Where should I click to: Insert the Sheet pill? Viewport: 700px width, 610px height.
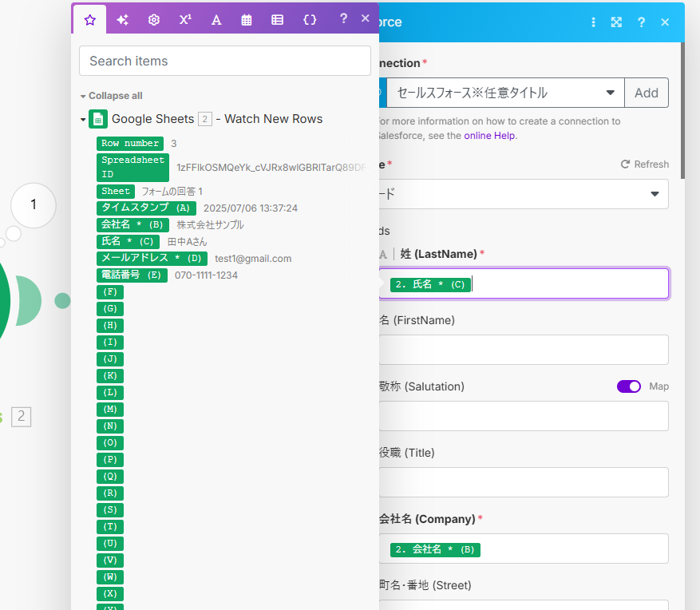tap(116, 191)
